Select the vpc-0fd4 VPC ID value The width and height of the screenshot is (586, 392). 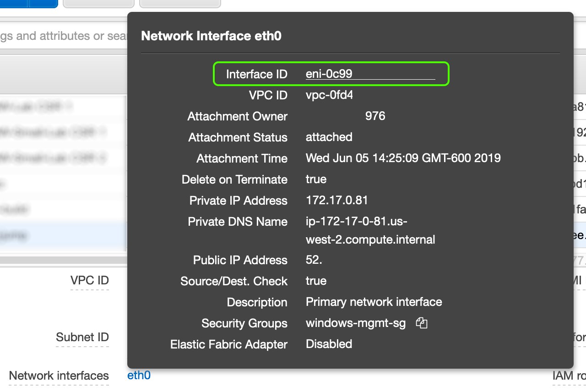click(329, 95)
